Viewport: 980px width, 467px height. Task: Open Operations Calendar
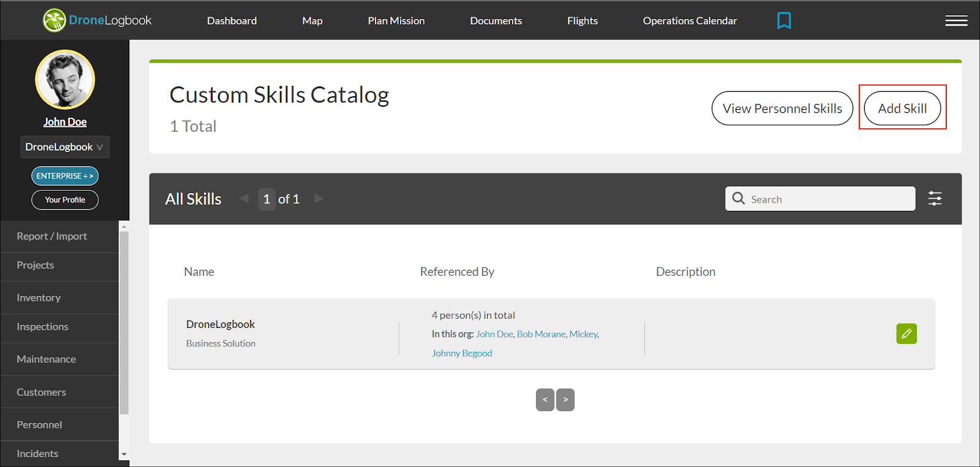coord(690,21)
